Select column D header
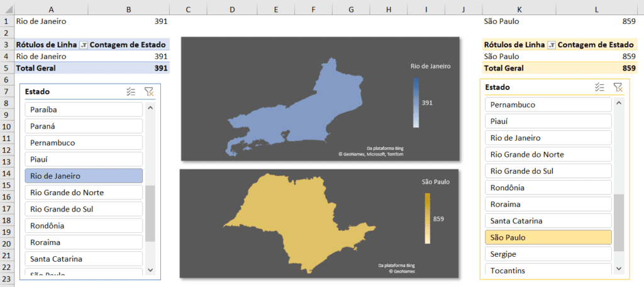644x287 pixels. 232,10
